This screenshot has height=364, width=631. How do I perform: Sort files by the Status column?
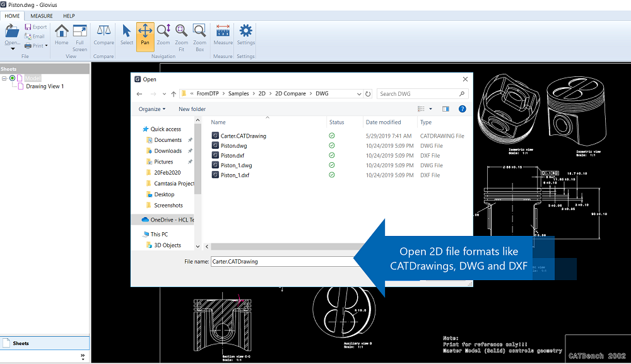pyautogui.click(x=336, y=122)
